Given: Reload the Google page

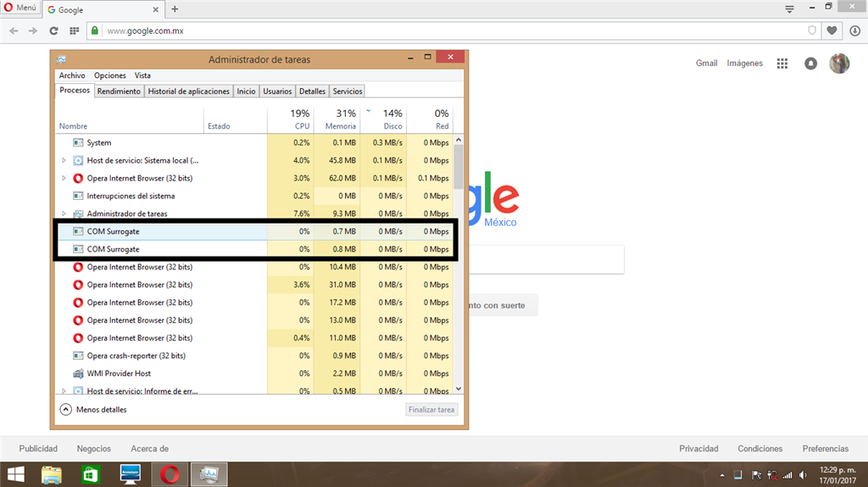Looking at the screenshot, I should [53, 31].
